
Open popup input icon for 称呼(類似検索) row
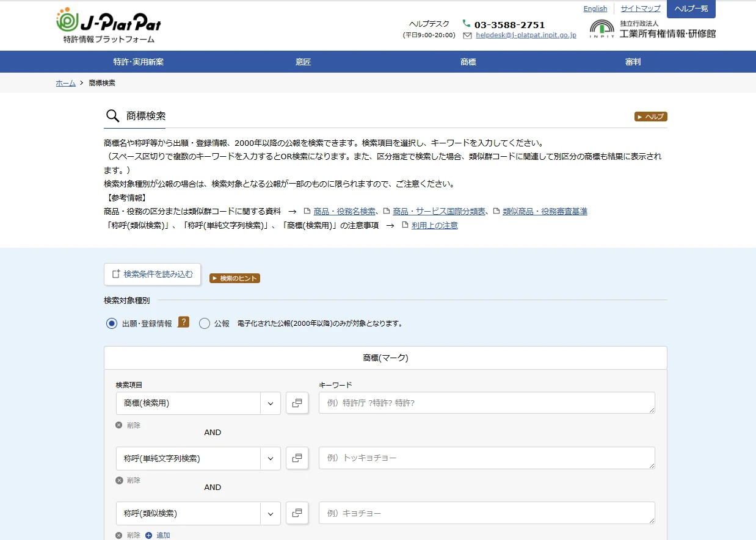point(297,513)
